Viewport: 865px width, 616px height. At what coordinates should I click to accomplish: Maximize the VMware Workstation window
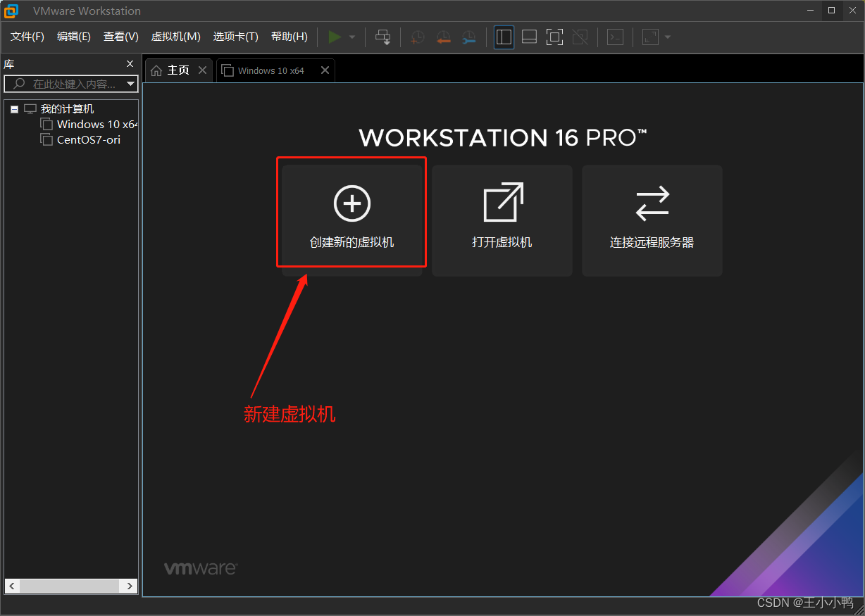[x=832, y=10]
